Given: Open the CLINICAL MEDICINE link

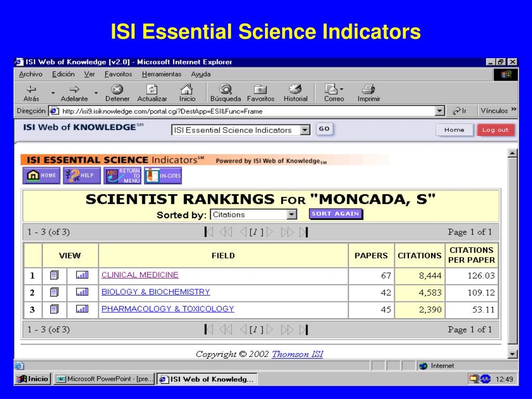Looking at the screenshot, I should [140, 275].
